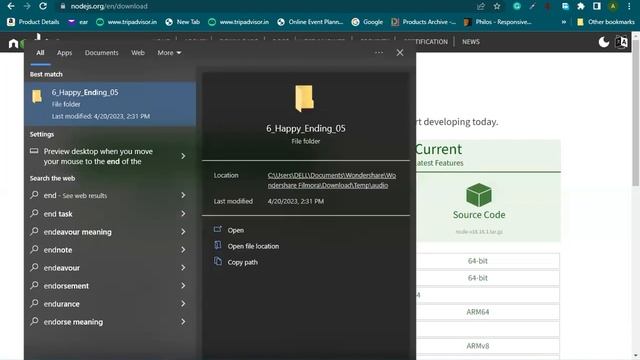This screenshot has height=360, width=640.
Task: Expand the 'endeavour' suggestion arrow
Action: pyautogui.click(x=183, y=267)
